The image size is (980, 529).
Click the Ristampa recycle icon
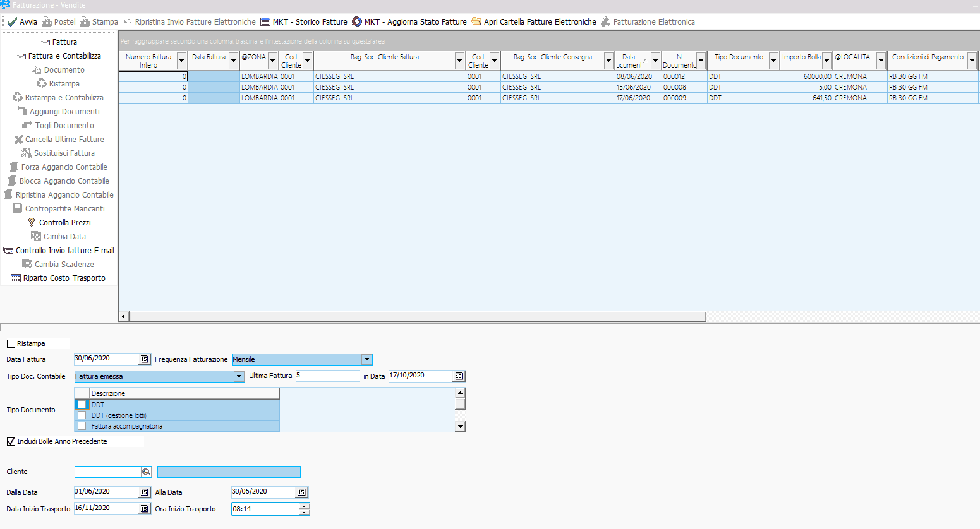(42, 83)
